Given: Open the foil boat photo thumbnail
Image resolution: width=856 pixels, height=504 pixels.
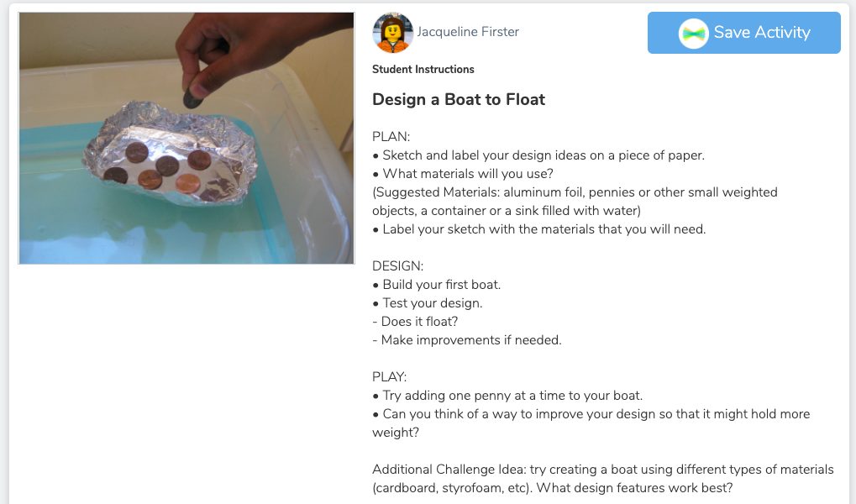Looking at the screenshot, I should 186,139.
